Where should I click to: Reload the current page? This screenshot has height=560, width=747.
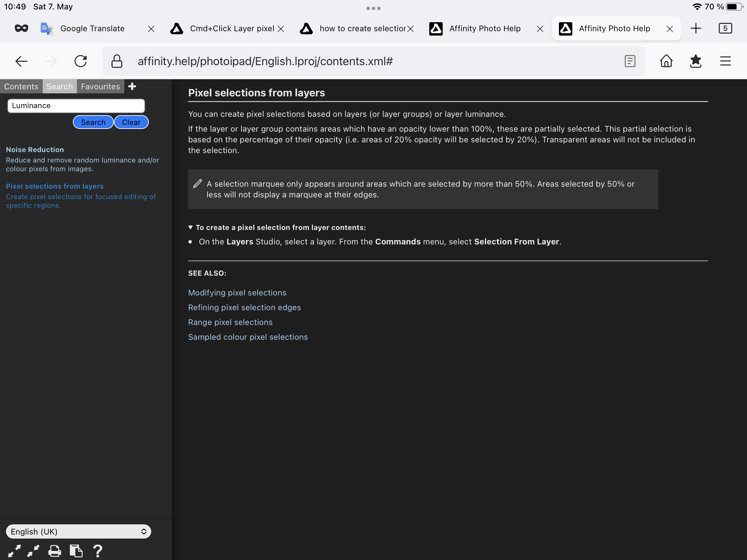point(81,61)
